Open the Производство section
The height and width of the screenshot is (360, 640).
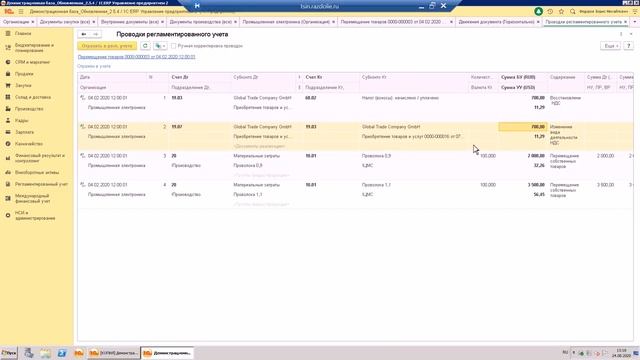coord(29,109)
